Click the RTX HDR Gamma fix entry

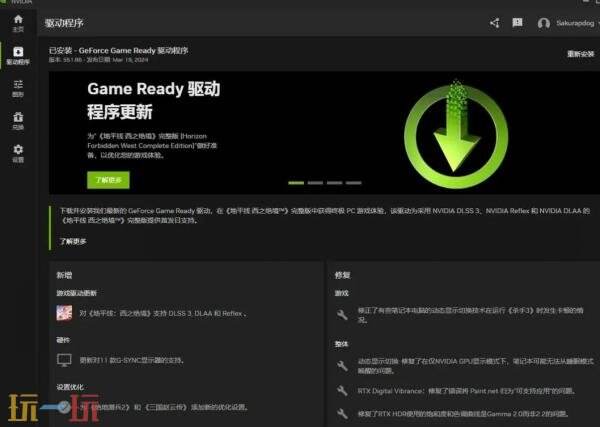coord(463,414)
